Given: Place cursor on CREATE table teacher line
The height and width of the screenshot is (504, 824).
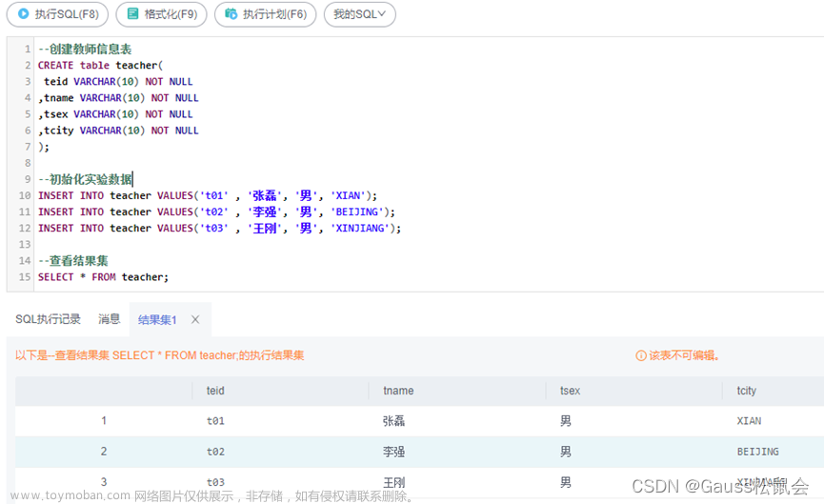Looking at the screenshot, I should click(x=100, y=65).
